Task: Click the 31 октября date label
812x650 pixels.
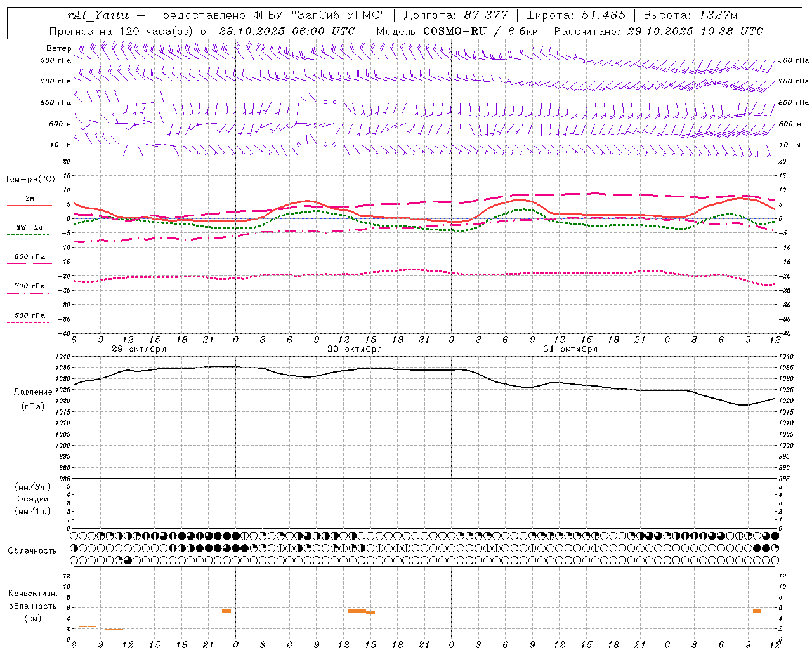Action: point(570,349)
